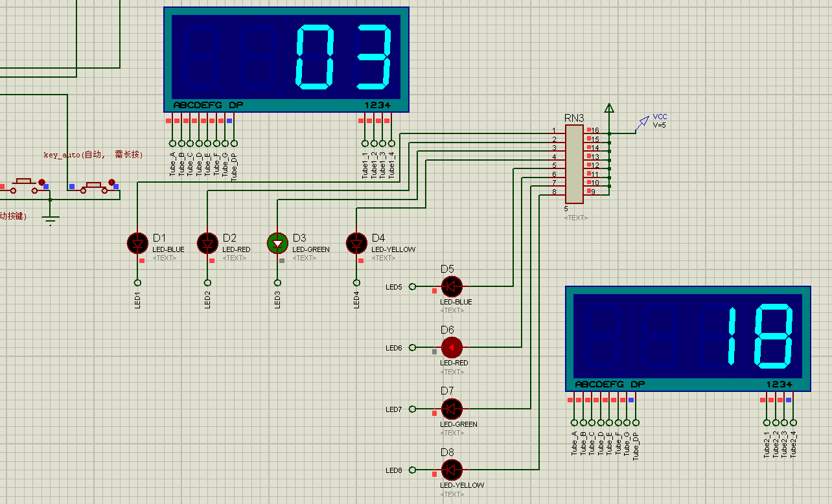832x504 pixels.
Task: Select the D2 LED-RED diode symbol
Action: 207,243
